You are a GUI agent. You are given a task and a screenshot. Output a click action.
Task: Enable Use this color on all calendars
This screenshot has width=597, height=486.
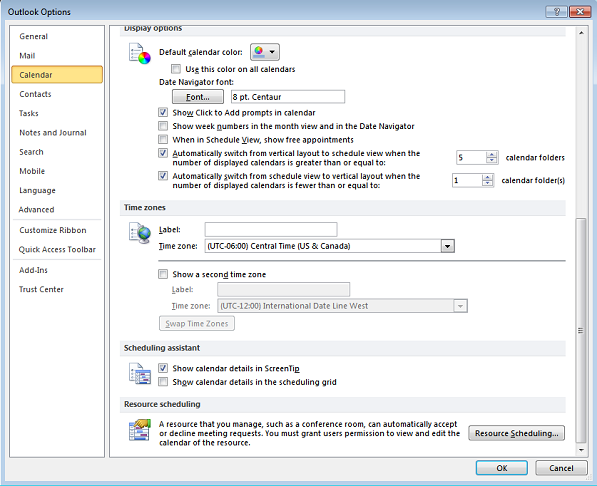tap(176, 69)
